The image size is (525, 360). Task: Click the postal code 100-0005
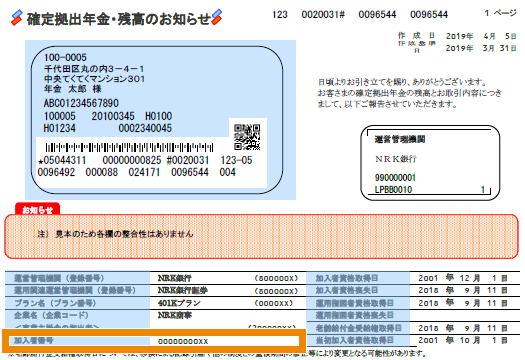click(65, 58)
